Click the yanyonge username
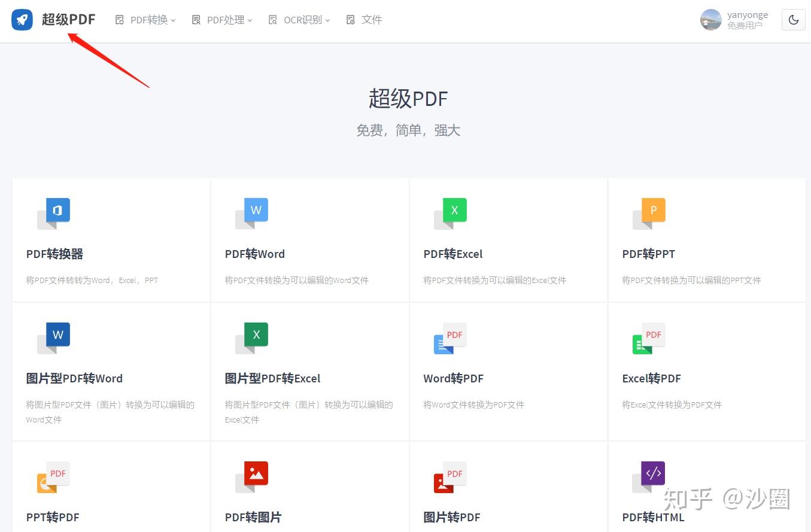This screenshot has width=811, height=532. coord(748,15)
